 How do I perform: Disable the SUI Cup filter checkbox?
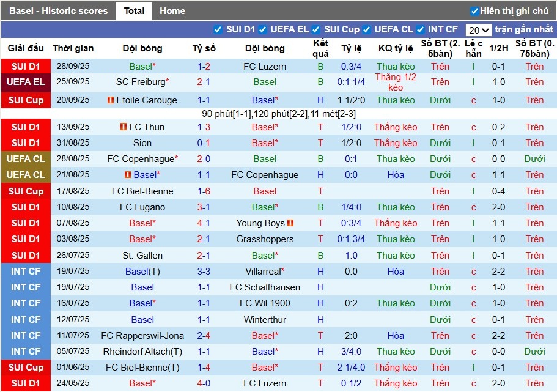click(x=316, y=28)
